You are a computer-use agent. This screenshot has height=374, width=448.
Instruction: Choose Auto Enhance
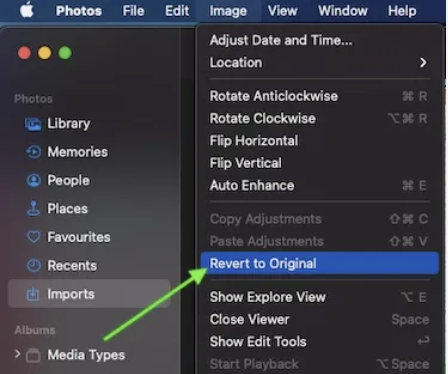(319, 185)
